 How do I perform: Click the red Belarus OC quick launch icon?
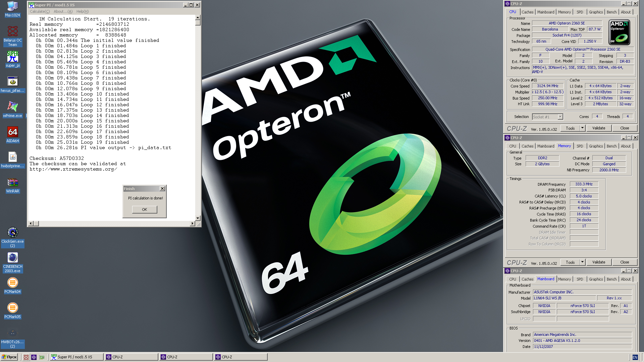click(x=26, y=357)
